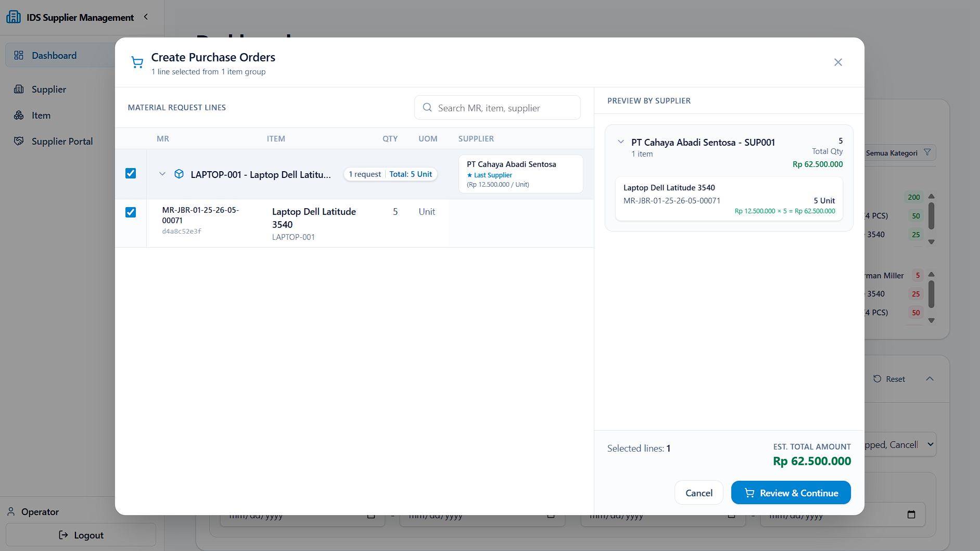Collapse the LAPTOP-001 item group chevron
This screenshot has width=980, height=551.
[162, 174]
